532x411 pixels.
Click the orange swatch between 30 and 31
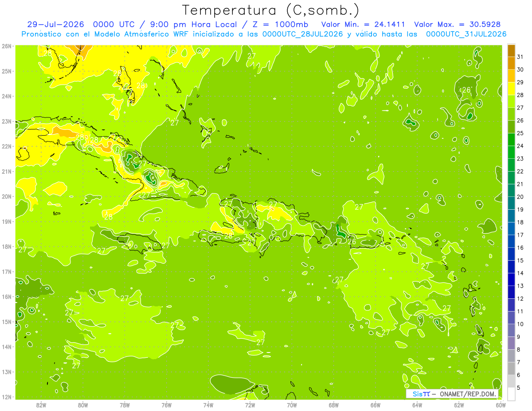(511, 63)
